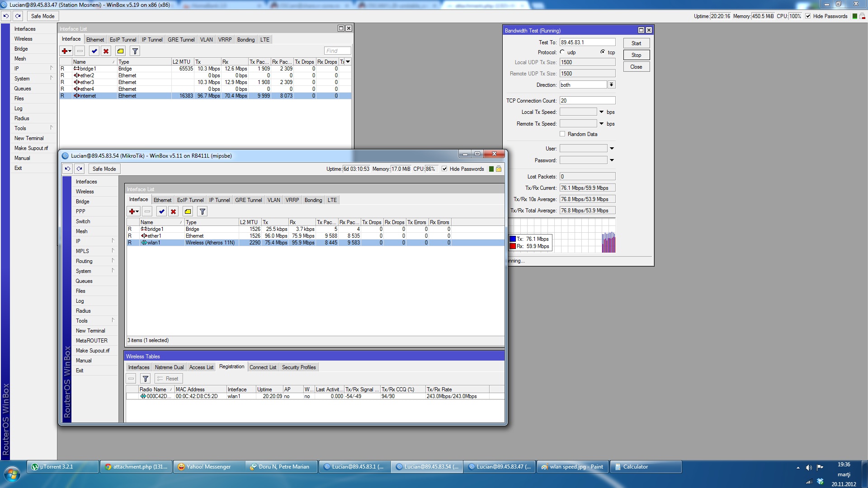The height and width of the screenshot is (488, 868).
Task: Expand the User field arrow in Bandwidth Test
Action: point(612,149)
